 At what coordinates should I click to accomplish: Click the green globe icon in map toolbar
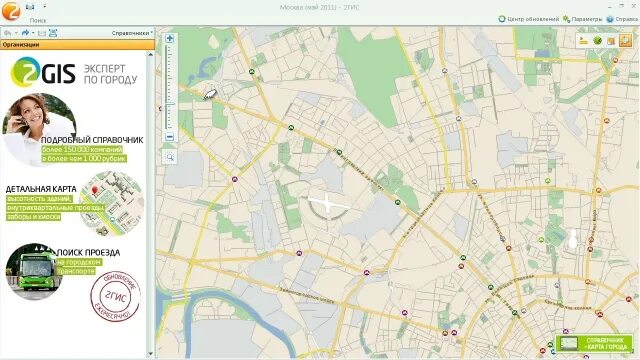(598, 40)
